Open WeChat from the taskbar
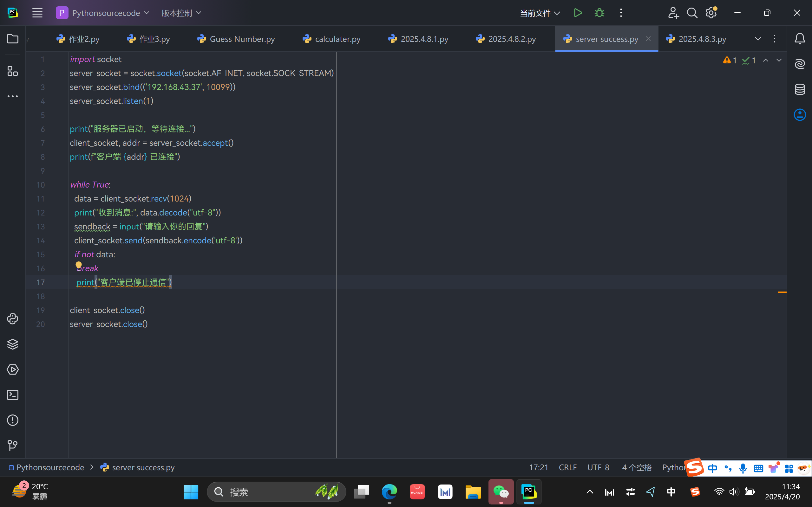 coord(501,492)
